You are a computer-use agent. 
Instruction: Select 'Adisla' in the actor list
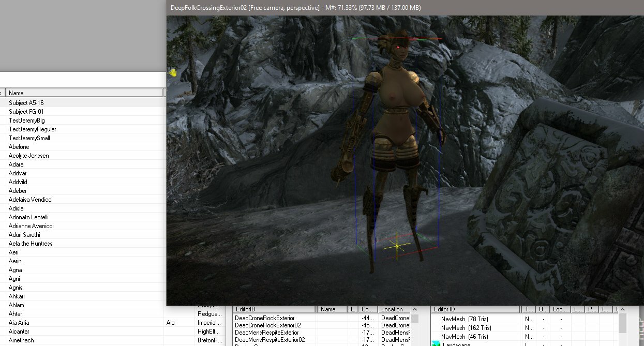click(16, 208)
